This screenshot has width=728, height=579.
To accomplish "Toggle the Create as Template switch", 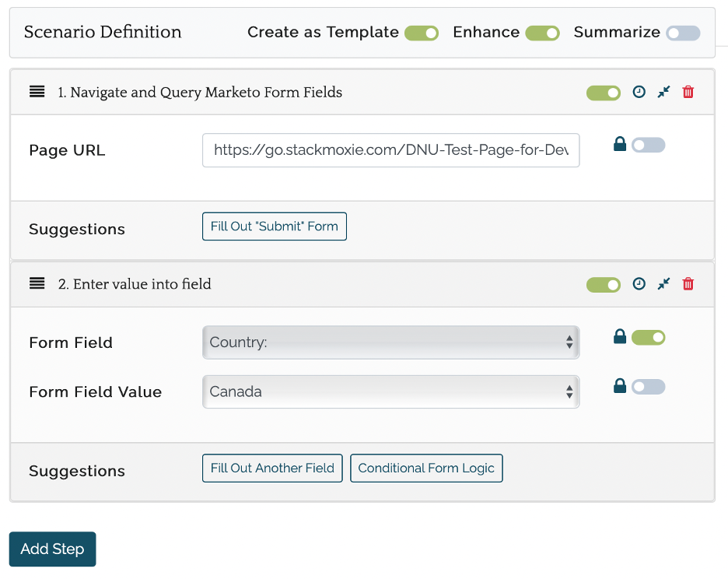I will pyautogui.click(x=422, y=33).
